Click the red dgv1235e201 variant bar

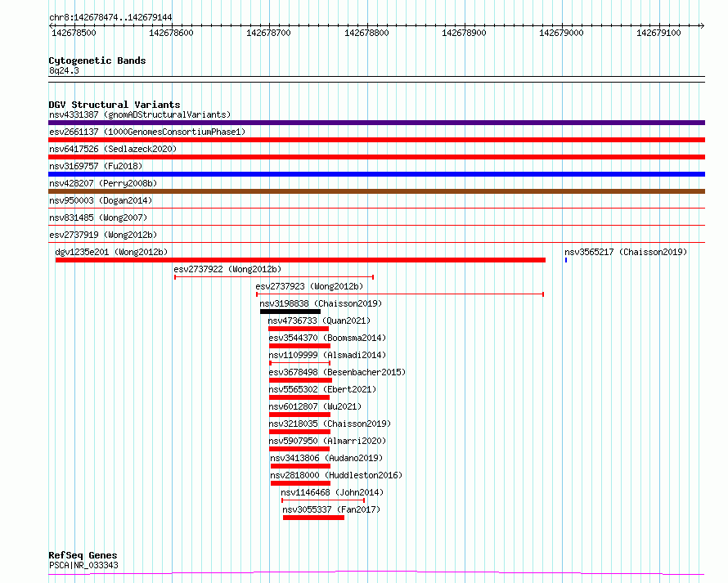coord(300,260)
